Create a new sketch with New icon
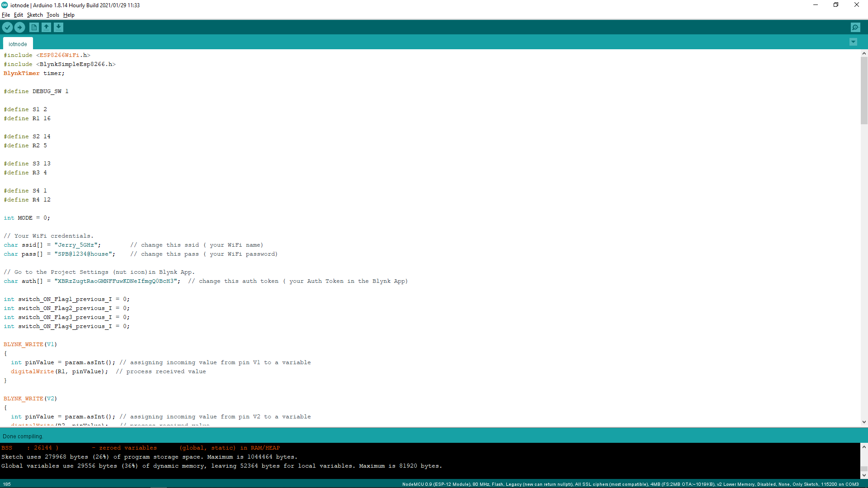 click(34, 28)
